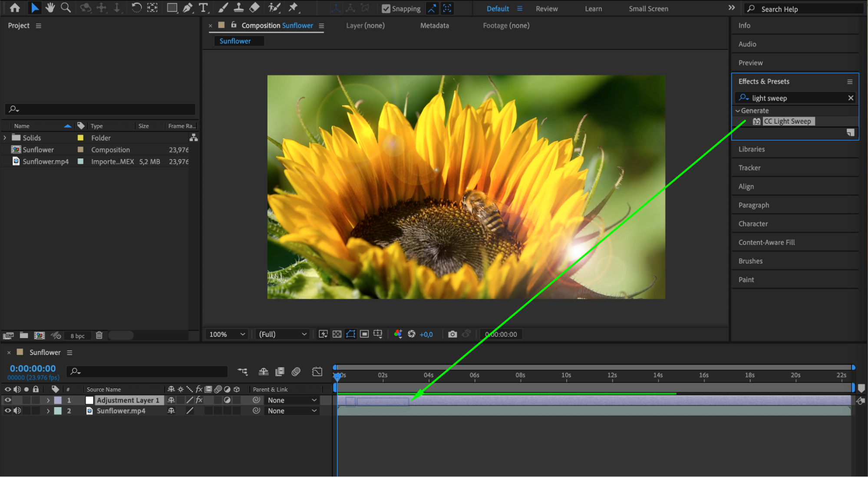Click the trash bin in Project panel

(99, 335)
